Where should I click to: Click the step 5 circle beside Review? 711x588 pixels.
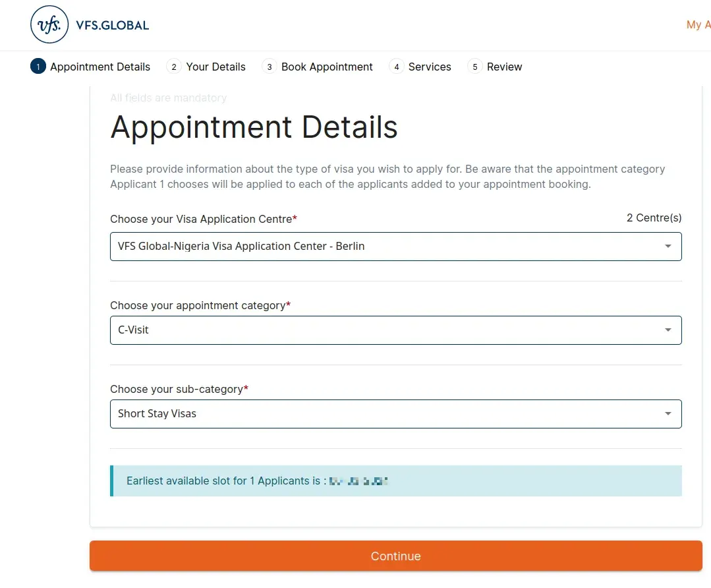click(x=474, y=67)
